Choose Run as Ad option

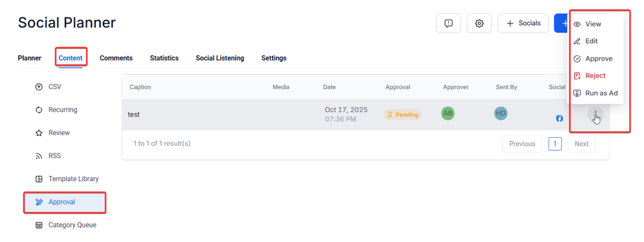pyautogui.click(x=601, y=93)
